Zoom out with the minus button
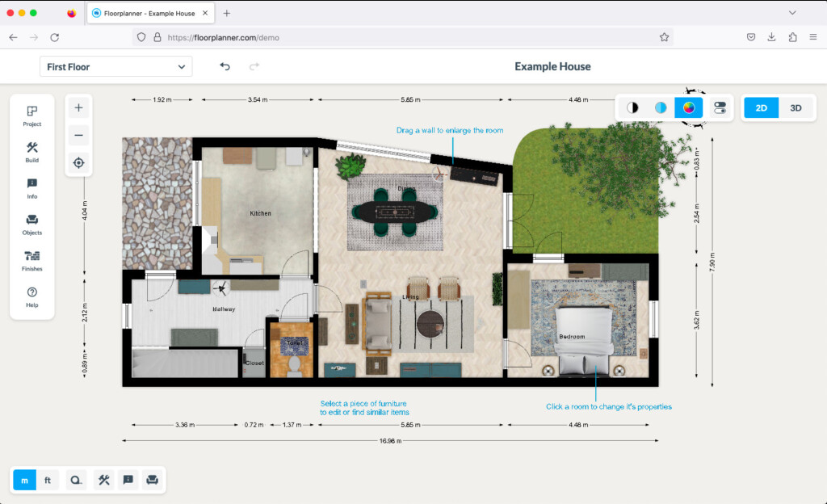The width and height of the screenshot is (827, 504). [78, 136]
